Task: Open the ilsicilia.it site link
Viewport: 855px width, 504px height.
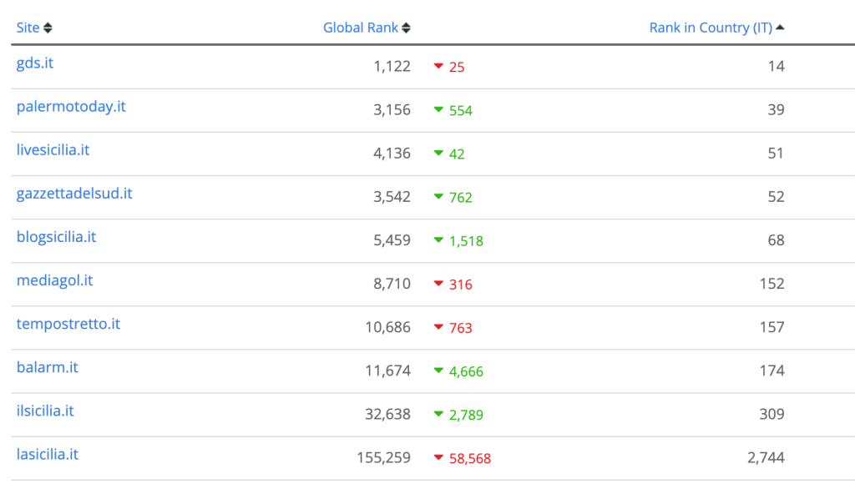Action: [43, 411]
